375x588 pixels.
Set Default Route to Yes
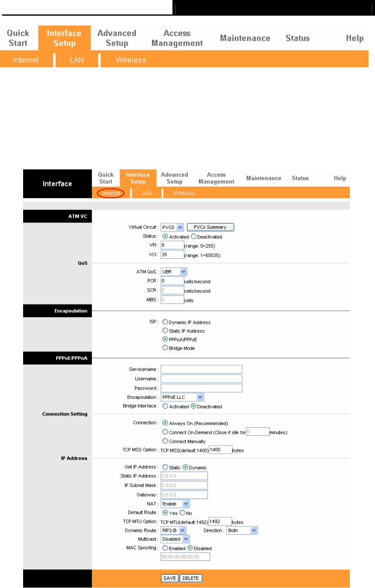[165, 513]
